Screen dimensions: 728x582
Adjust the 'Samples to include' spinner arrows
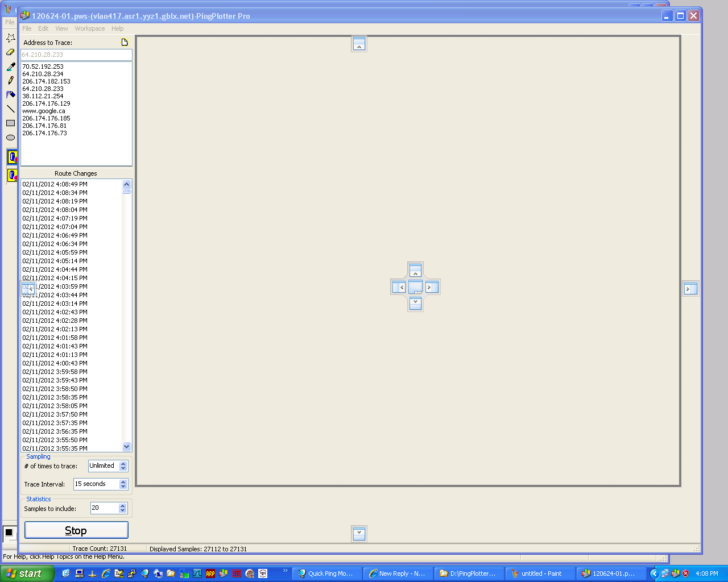[123, 508]
